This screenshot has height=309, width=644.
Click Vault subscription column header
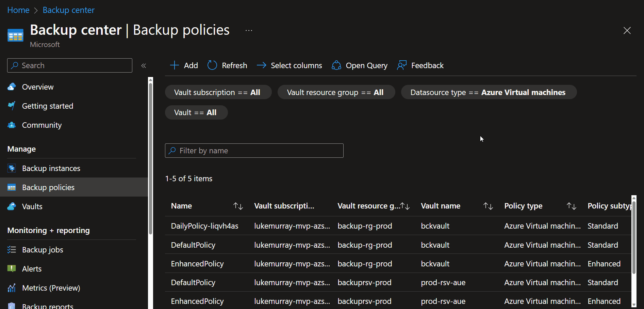tap(284, 206)
